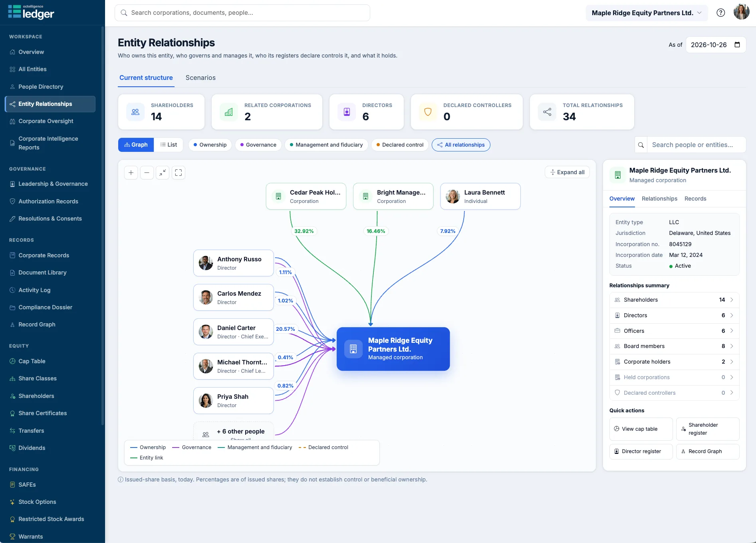The width and height of the screenshot is (756, 543).
Task: Select the Maple Ridge Equity central node
Action: tap(393, 349)
